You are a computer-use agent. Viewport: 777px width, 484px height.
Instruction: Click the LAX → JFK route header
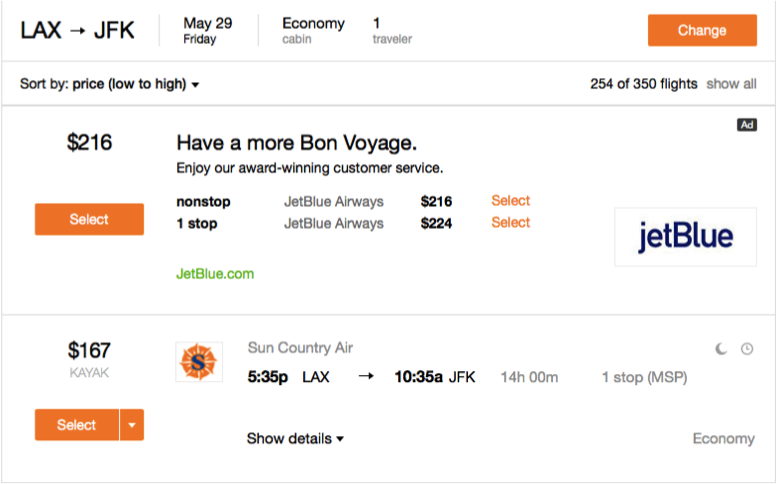[x=77, y=30]
